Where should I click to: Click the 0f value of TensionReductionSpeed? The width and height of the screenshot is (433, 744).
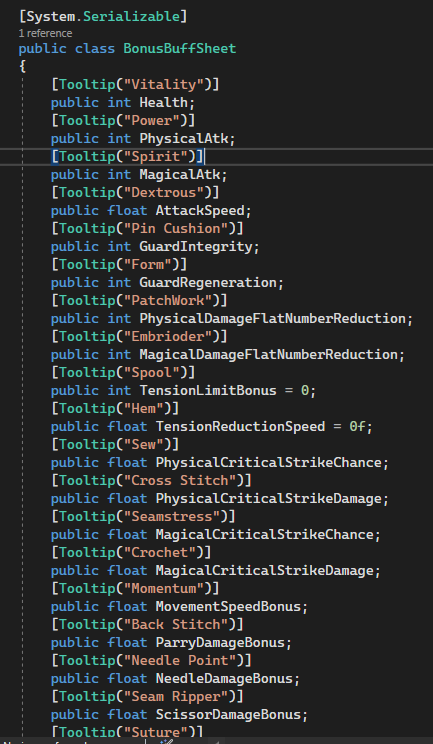point(357,427)
